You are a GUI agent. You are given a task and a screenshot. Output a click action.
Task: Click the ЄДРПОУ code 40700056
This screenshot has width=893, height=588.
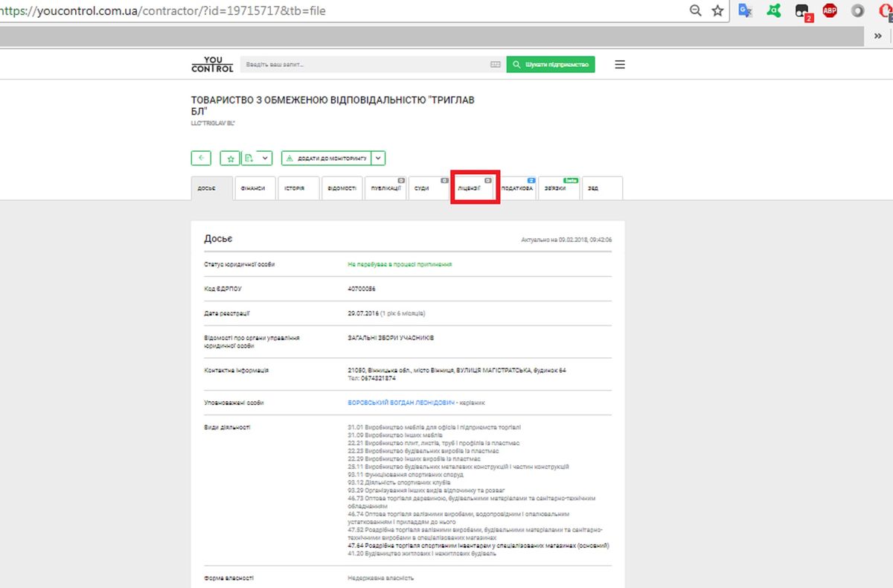[x=362, y=288]
